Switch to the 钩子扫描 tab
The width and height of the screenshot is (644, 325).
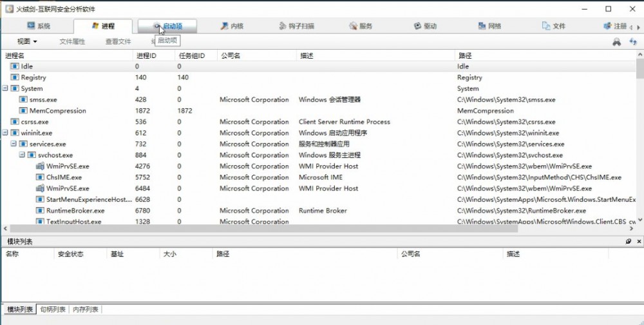[x=296, y=26]
